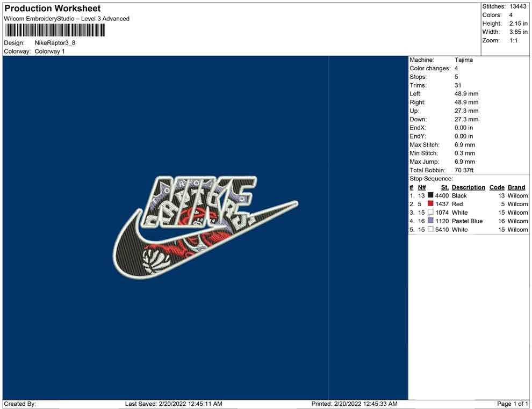Click the 'Page 1 of 1' footer
The height and width of the screenshot is (409, 532).
point(512,404)
